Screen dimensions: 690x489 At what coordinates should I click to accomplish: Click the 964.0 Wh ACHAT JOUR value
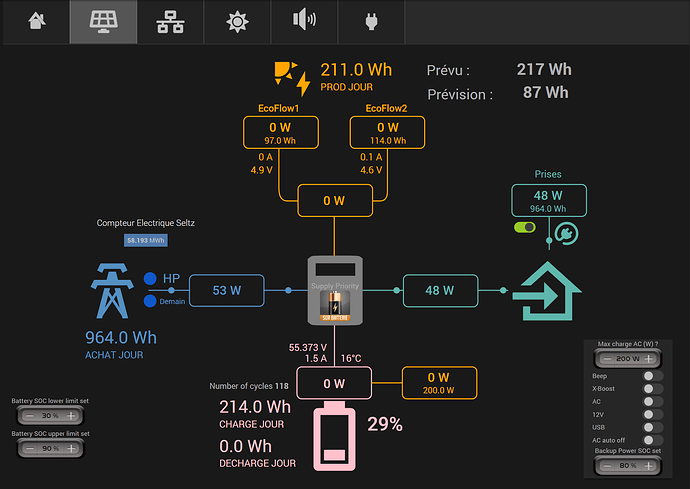pos(121,338)
